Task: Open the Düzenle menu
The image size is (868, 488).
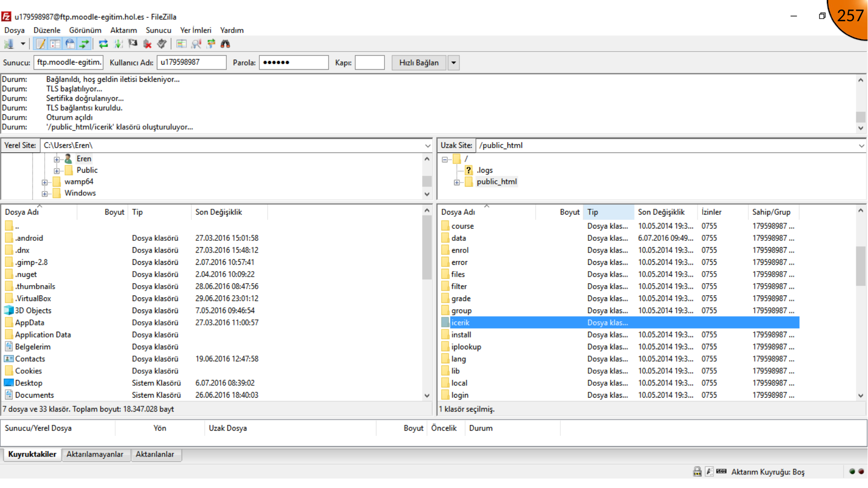Action: coord(47,30)
